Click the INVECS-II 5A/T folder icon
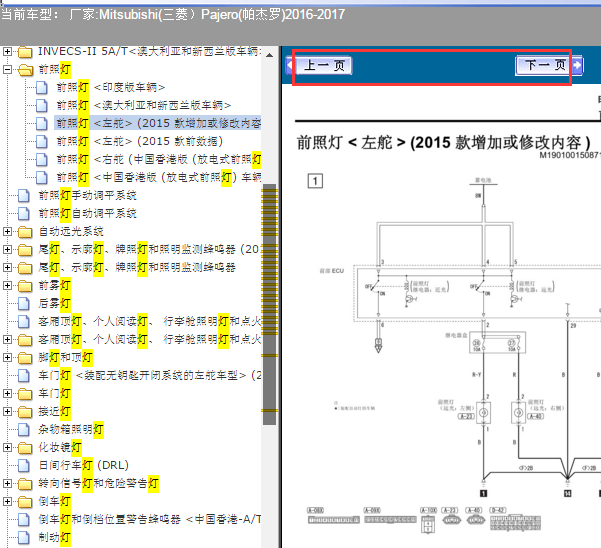 point(25,51)
